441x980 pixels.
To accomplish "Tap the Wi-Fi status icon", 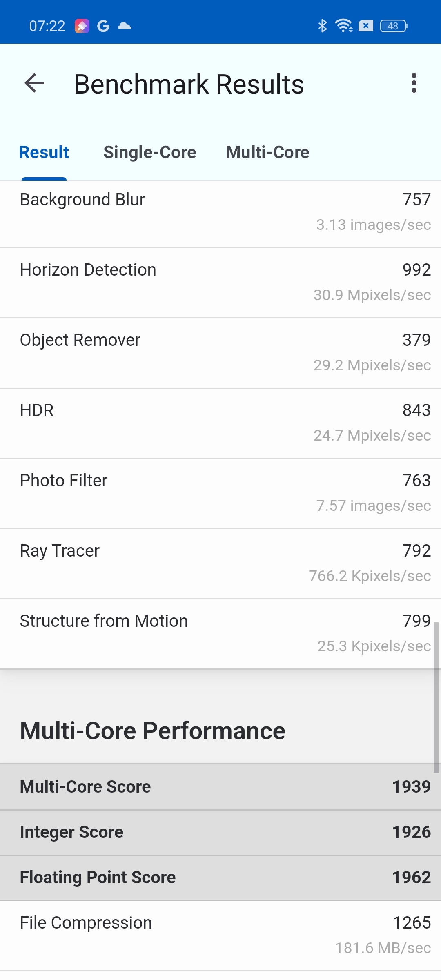I will click(x=343, y=26).
